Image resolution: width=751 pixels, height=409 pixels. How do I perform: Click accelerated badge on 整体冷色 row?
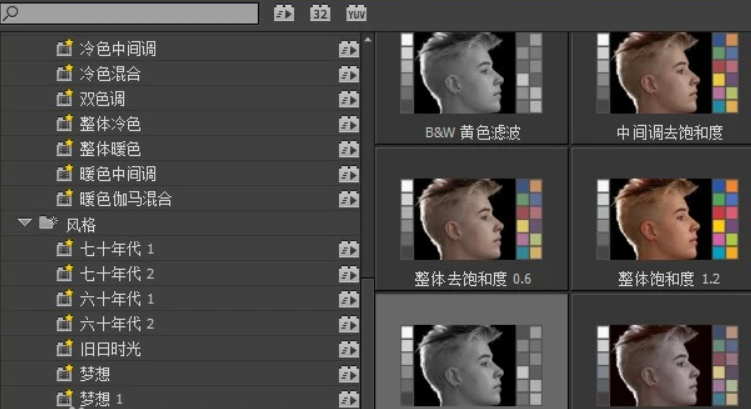[x=349, y=124]
